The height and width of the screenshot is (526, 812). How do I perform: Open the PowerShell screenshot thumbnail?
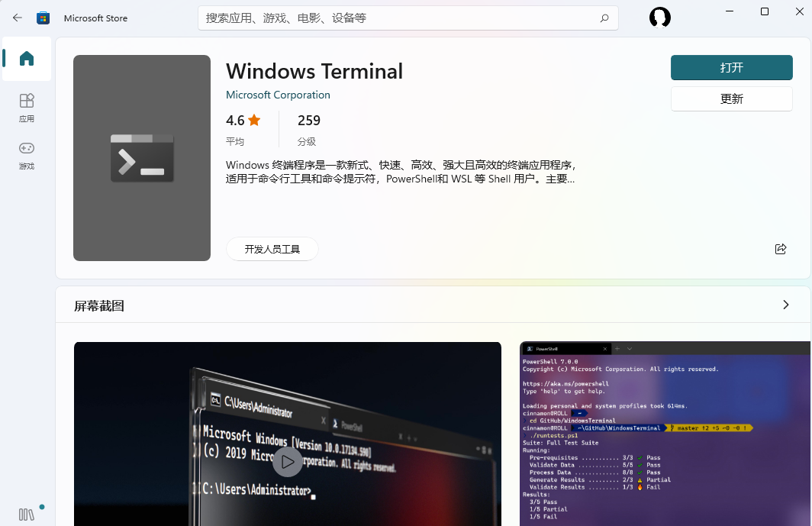pos(665,434)
